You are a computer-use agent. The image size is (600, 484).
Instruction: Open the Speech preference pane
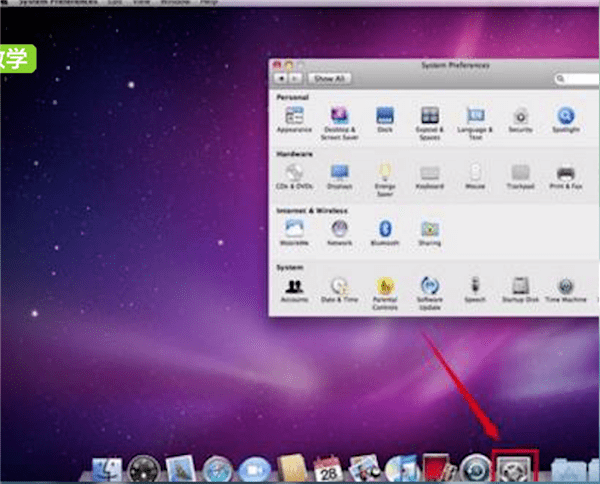pos(475,289)
